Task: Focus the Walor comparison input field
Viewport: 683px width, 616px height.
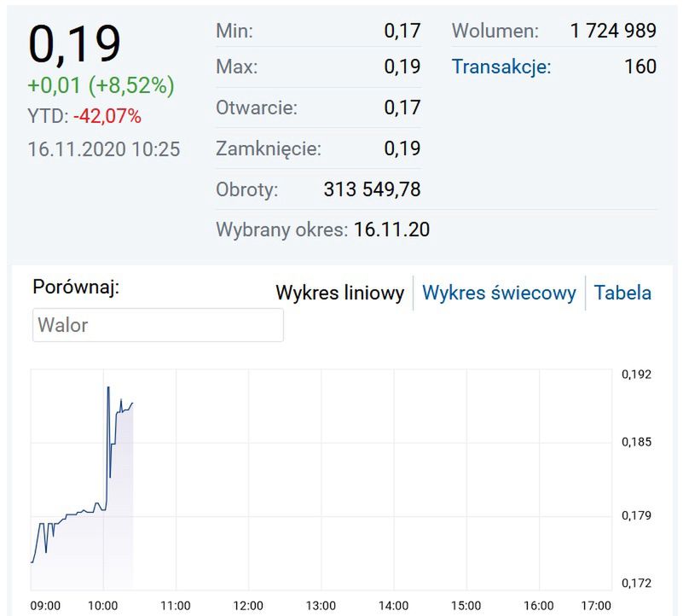Action: click(158, 325)
